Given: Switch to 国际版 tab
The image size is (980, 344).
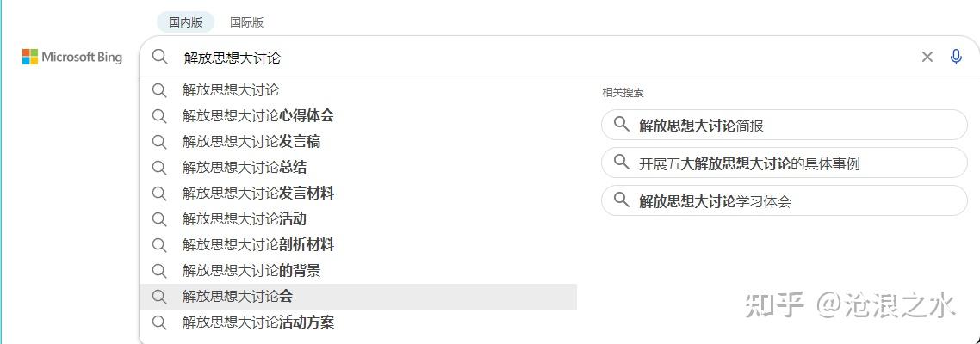Looking at the screenshot, I should pos(247,22).
